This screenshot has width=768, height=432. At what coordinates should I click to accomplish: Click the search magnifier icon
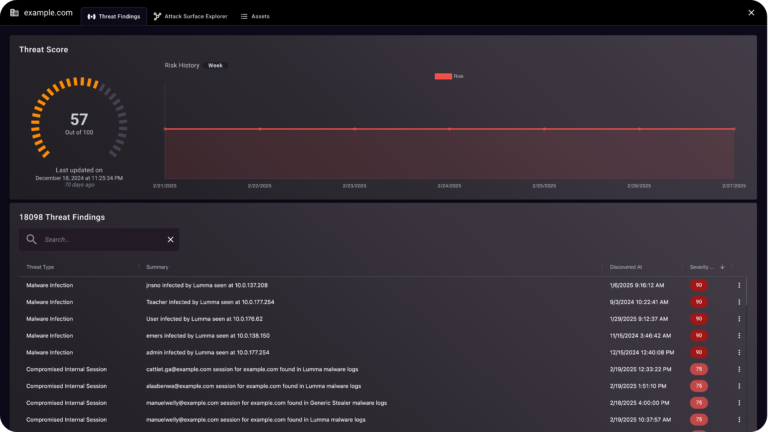31,239
